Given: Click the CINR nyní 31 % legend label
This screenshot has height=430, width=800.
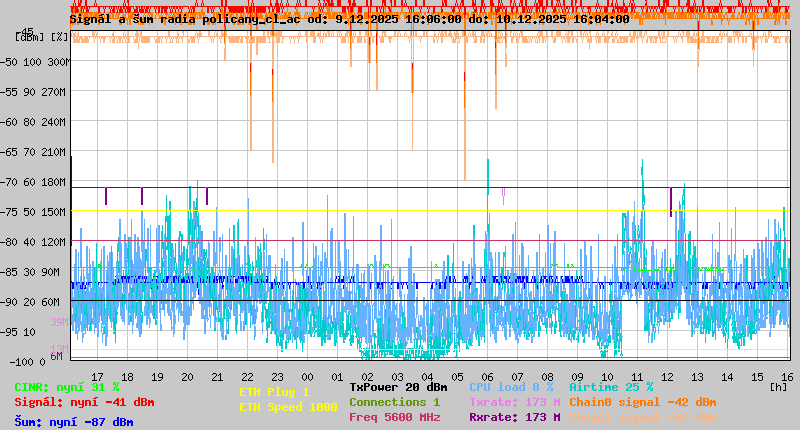Looking at the screenshot, I should tap(67, 387).
